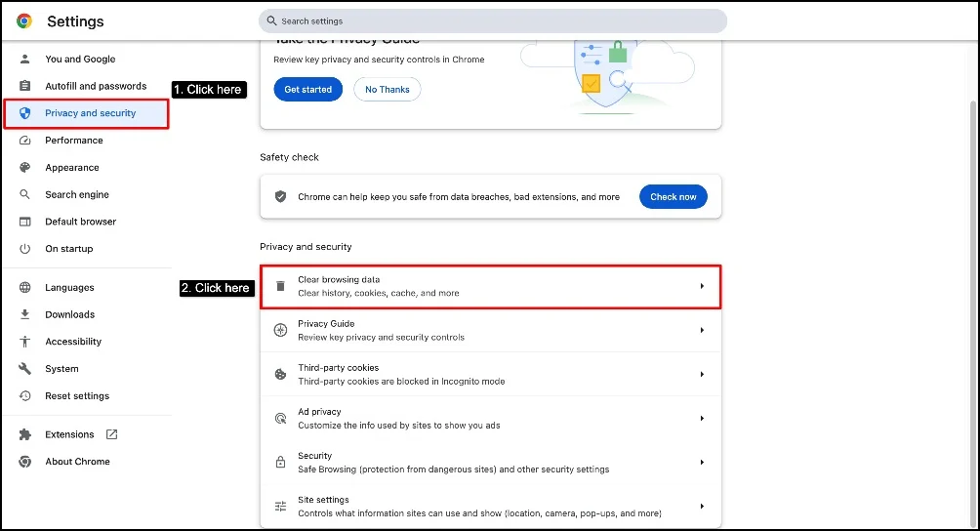Expand Site settings row arrow
This screenshot has height=531, width=980.
[x=702, y=506]
